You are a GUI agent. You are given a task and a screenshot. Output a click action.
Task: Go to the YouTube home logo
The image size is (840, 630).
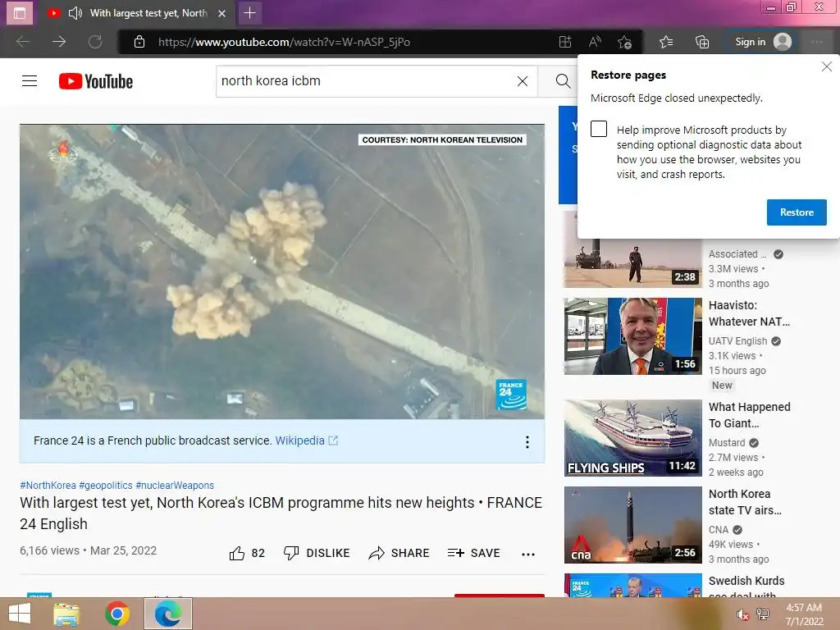tap(96, 81)
